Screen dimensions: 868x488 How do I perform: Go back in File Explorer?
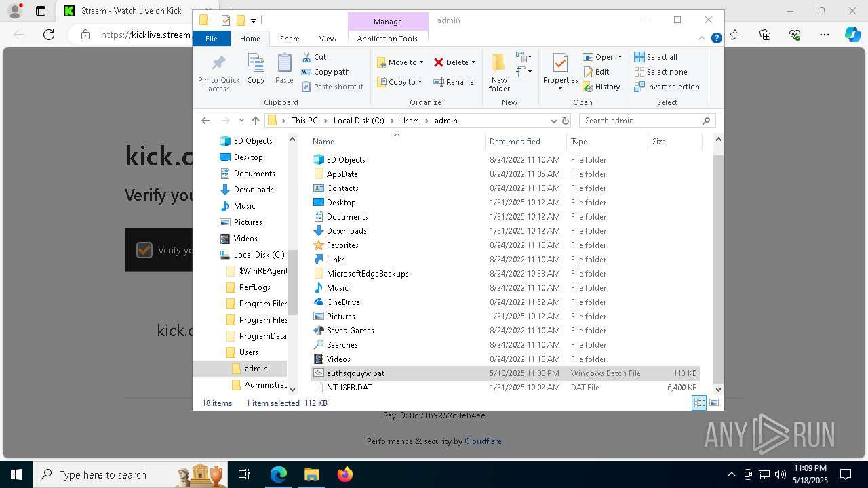pos(205,121)
